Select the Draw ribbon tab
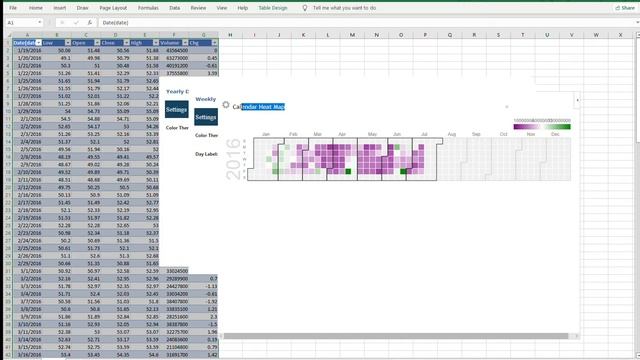Viewport: 640px width, 360px height. 82,8
